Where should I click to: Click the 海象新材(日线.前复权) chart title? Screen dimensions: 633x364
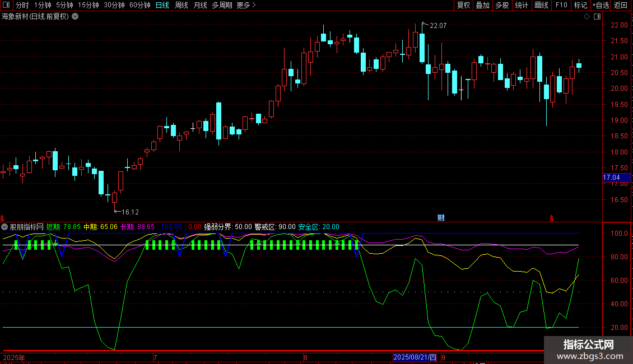click(35, 17)
